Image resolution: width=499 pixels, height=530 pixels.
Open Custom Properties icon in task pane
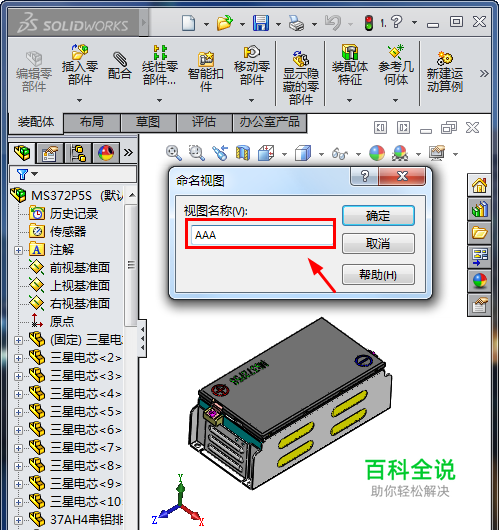[479, 305]
